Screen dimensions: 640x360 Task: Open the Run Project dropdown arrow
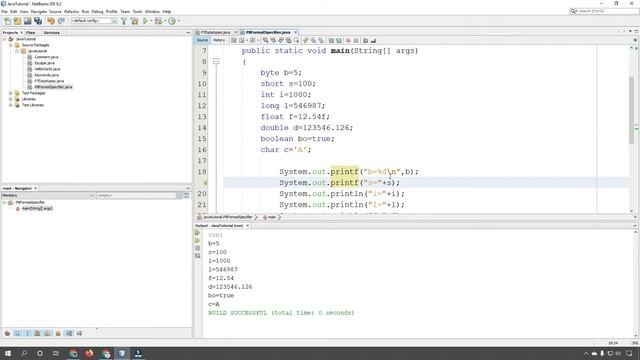click(x=151, y=21)
